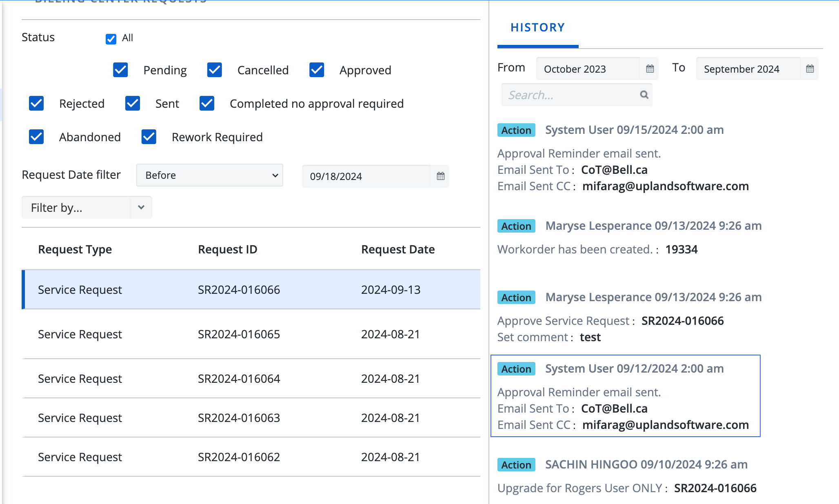Uncheck the Approved status checkbox
The image size is (839, 504).
316,70
